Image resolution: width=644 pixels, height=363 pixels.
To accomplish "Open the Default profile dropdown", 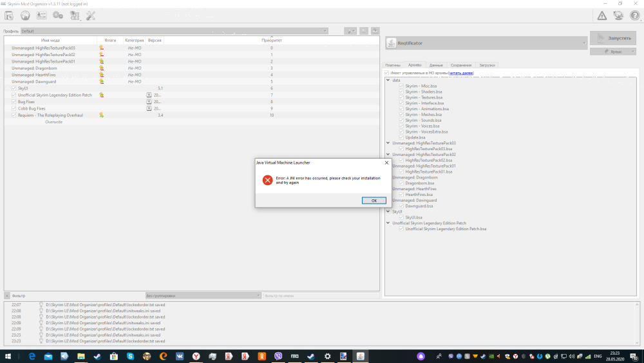I will pyautogui.click(x=174, y=31).
